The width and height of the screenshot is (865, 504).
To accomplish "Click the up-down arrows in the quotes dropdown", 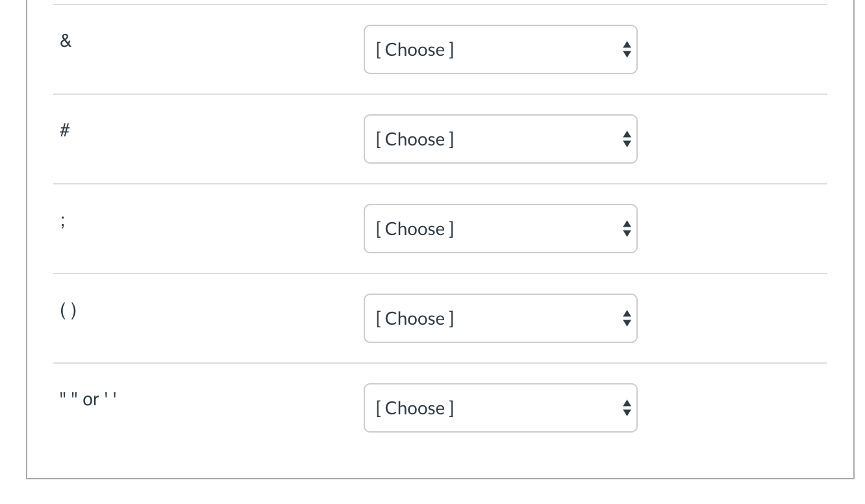I will tap(627, 408).
